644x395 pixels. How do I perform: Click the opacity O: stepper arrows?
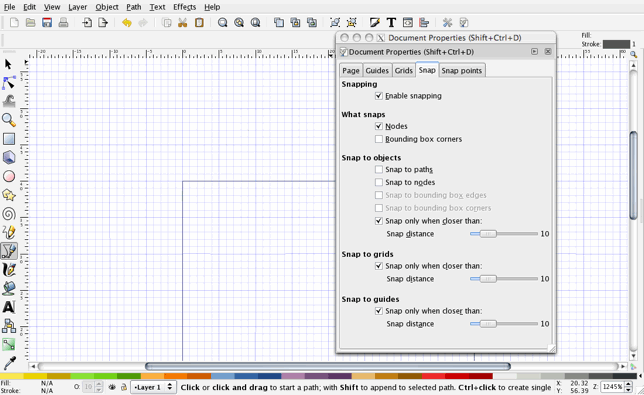coord(99,387)
